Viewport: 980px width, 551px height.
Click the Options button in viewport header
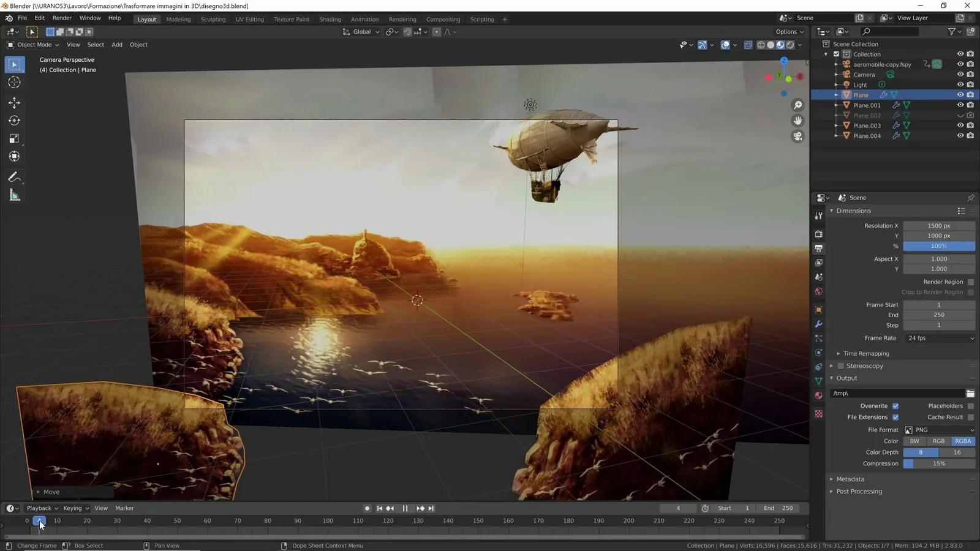point(789,32)
